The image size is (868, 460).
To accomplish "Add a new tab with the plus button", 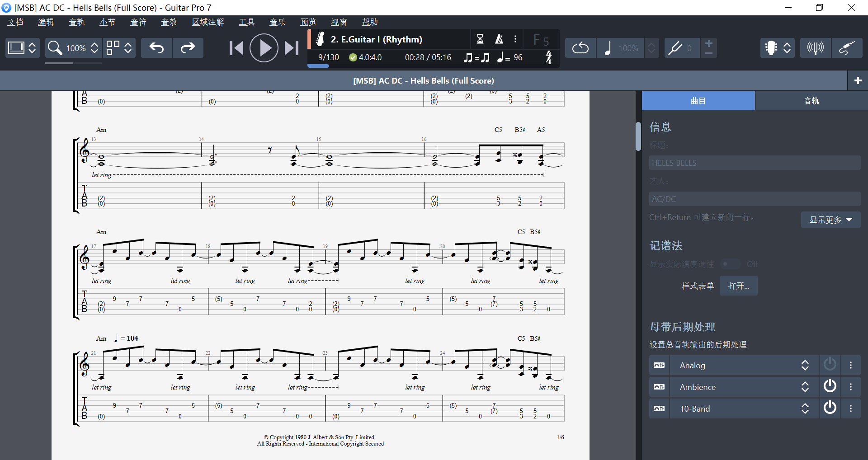I will tap(858, 80).
